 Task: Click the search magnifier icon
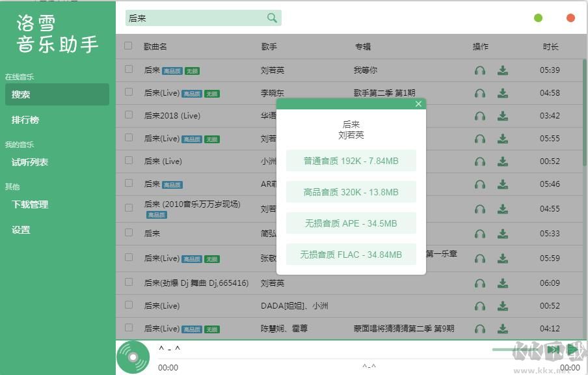(x=272, y=18)
